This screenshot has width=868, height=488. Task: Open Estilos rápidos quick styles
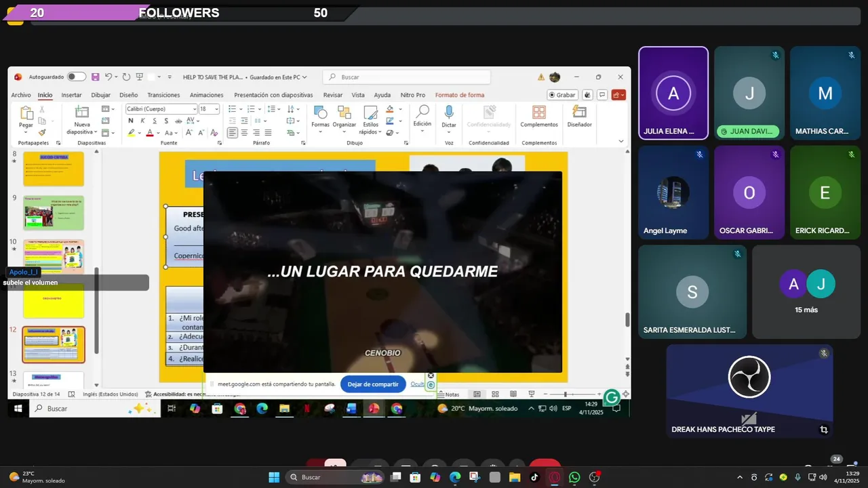[x=370, y=121]
